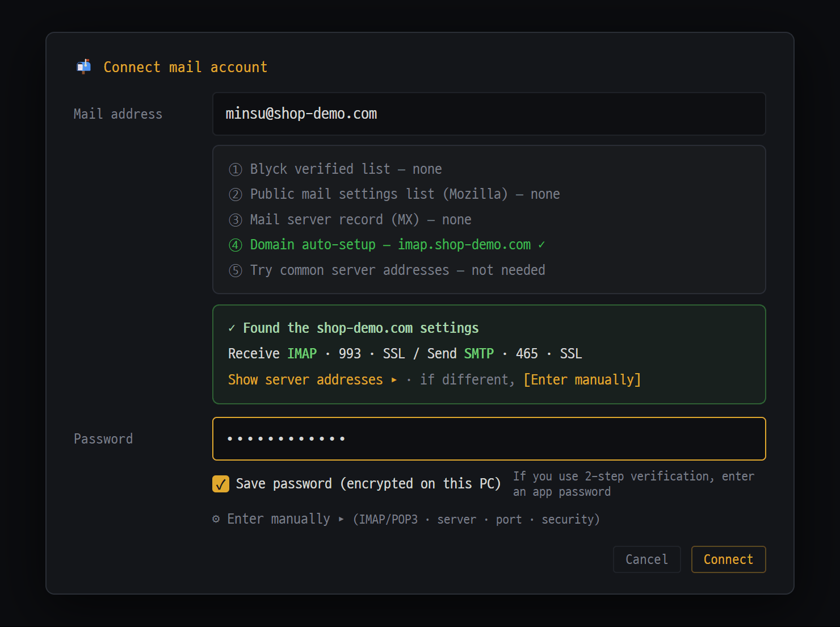Focus the Password input field
Viewport: 840px width, 627px height.
click(x=489, y=439)
